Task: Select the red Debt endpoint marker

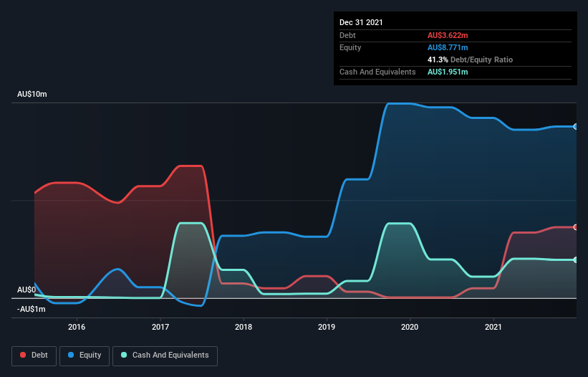Action: pos(576,227)
